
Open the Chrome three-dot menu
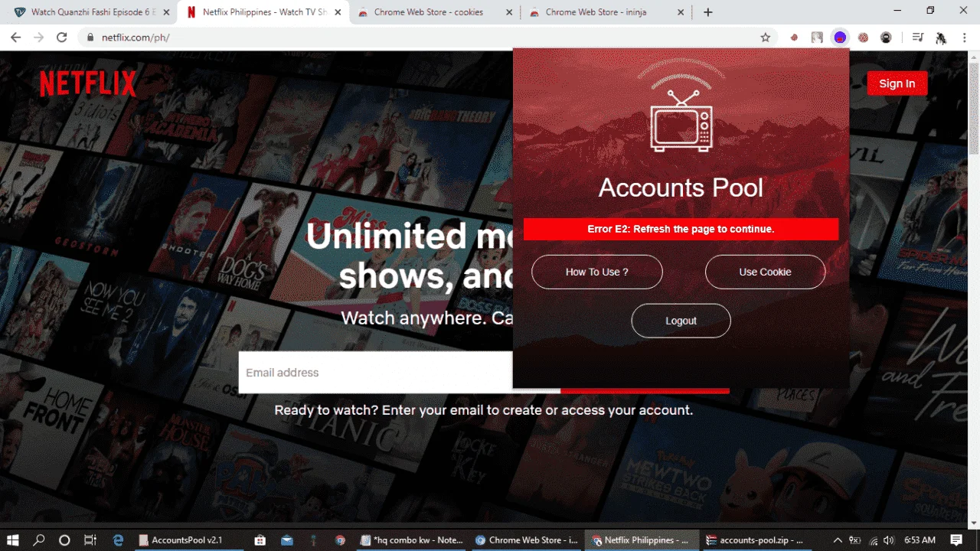coord(964,37)
